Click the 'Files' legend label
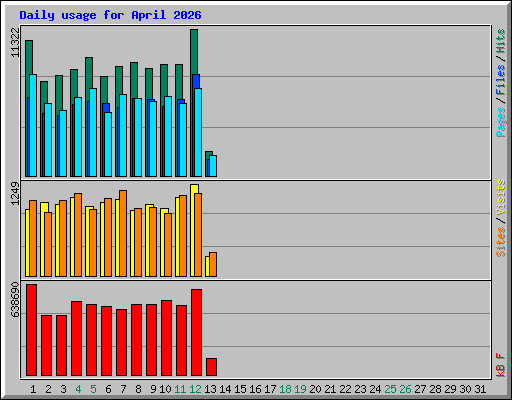 tap(501, 79)
